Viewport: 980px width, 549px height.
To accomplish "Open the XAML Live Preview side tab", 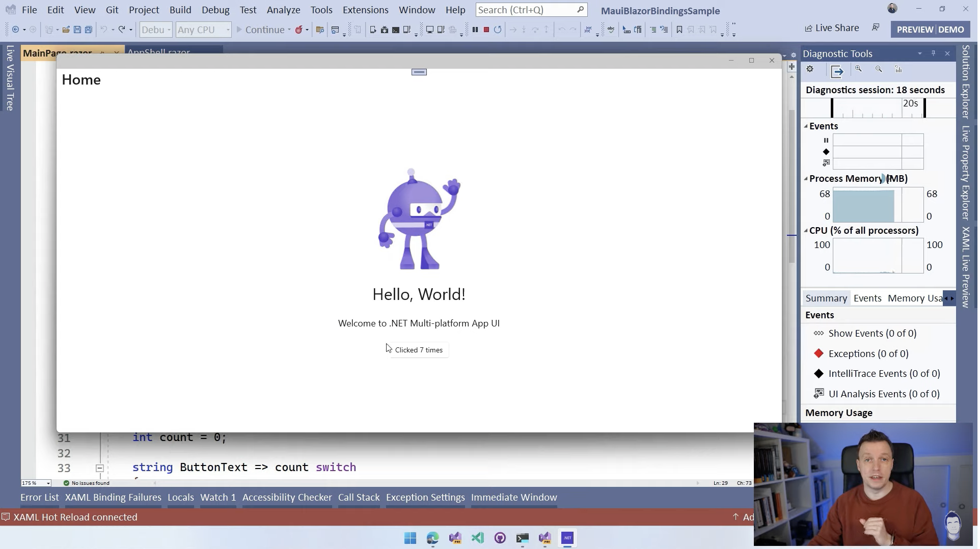I will (x=966, y=267).
